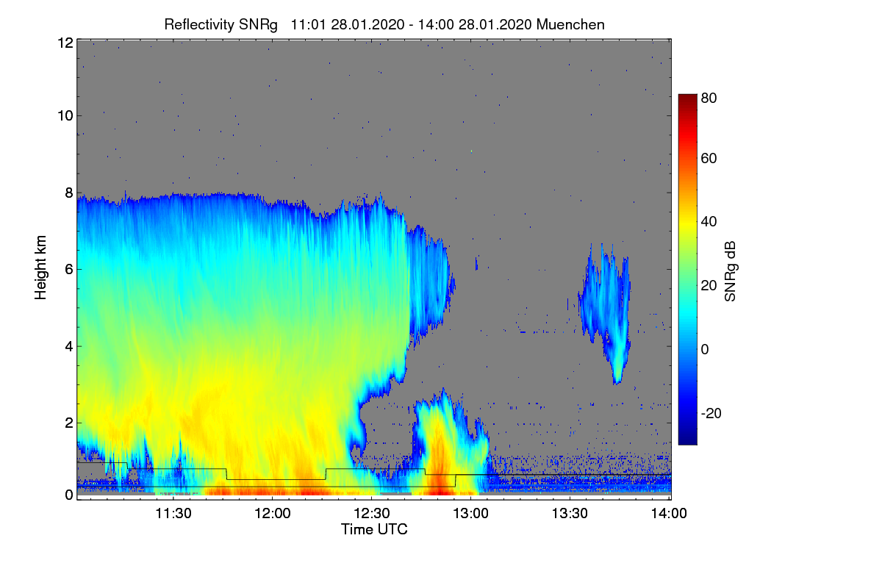This screenshot has height=588, width=882.
Task: Click the '6' height tick label
Action: 68,270
